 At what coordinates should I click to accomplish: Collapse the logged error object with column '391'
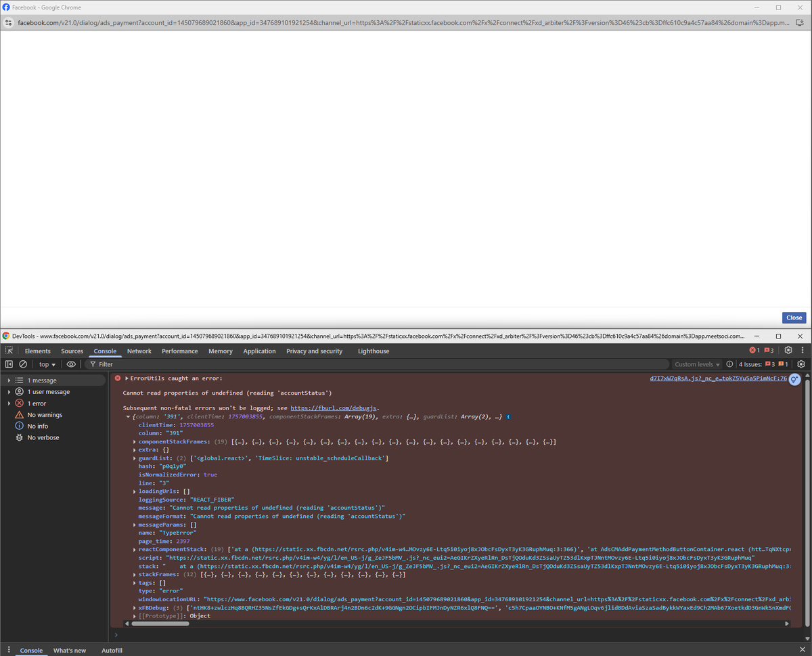(127, 416)
